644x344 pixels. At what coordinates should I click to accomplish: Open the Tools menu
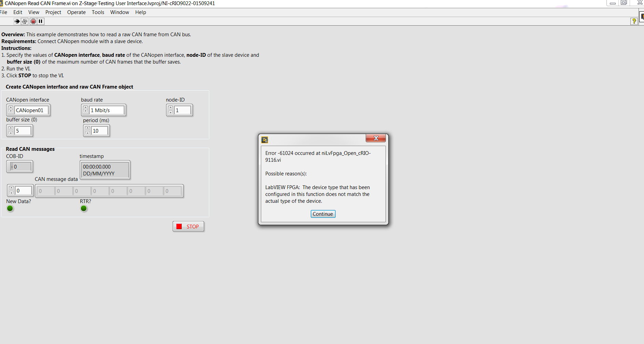[98, 12]
